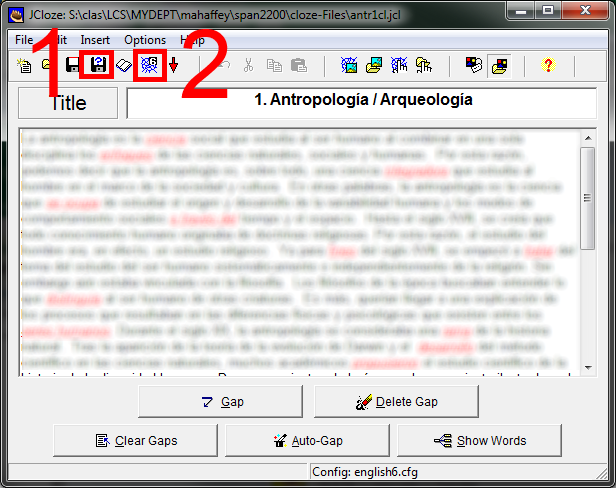The height and width of the screenshot is (488, 616).
Task: Click the exercise title input field
Action: pos(363,102)
